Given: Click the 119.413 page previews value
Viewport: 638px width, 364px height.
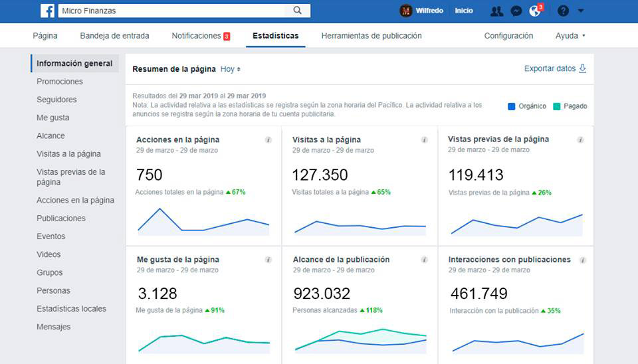Looking at the screenshot, I should click(x=476, y=175).
